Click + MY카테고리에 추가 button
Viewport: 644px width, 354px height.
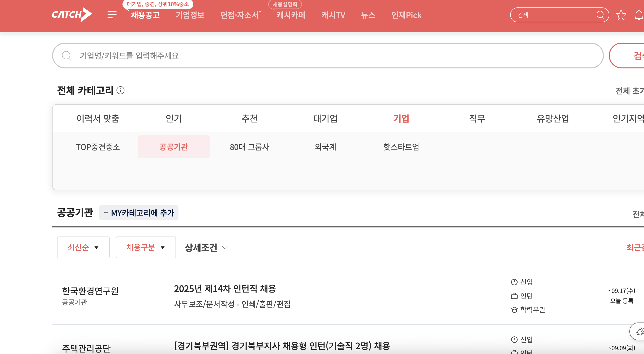(x=139, y=213)
